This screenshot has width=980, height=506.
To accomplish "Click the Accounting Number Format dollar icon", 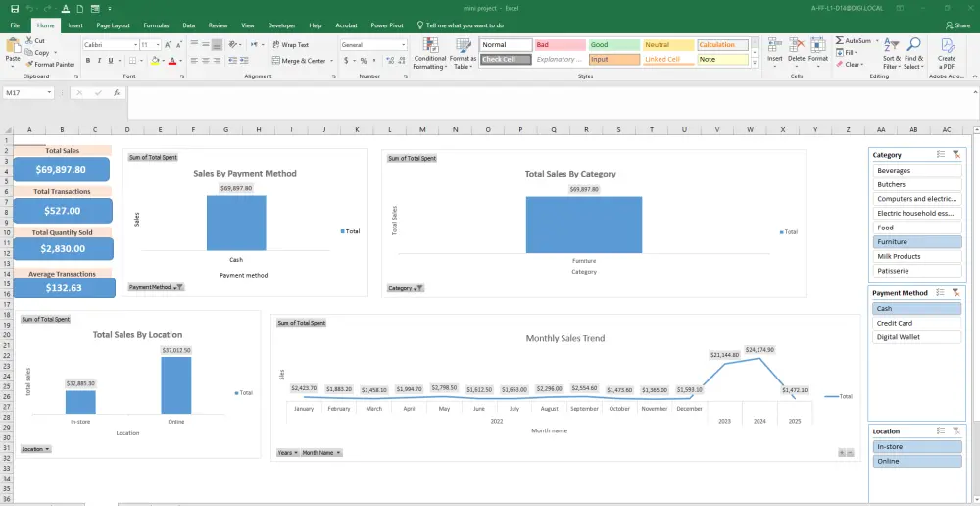I will tap(347, 61).
